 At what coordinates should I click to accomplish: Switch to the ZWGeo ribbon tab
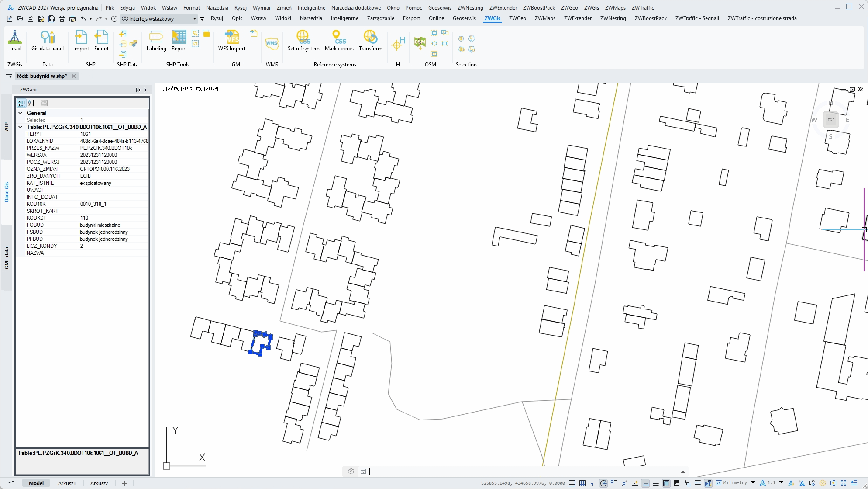(x=517, y=18)
